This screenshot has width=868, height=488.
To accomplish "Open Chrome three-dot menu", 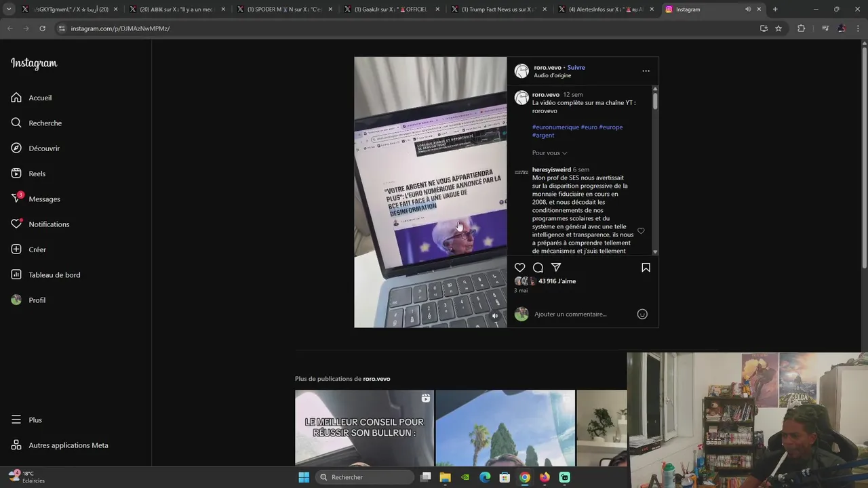I will (x=858, y=28).
